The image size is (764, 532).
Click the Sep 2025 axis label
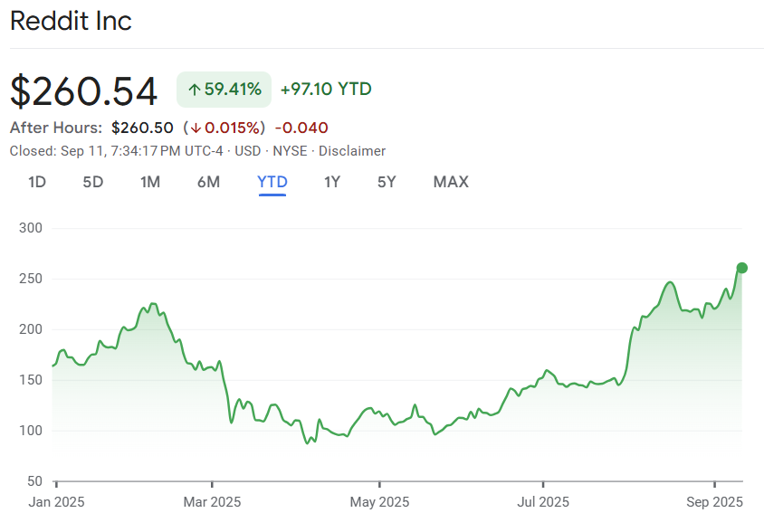(715, 502)
